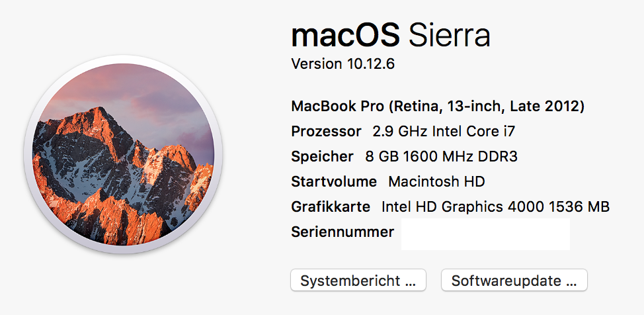The height and width of the screenshot is (315, 644).
Task: Click the Grafikkarte label
Action: tap(330, 207)
